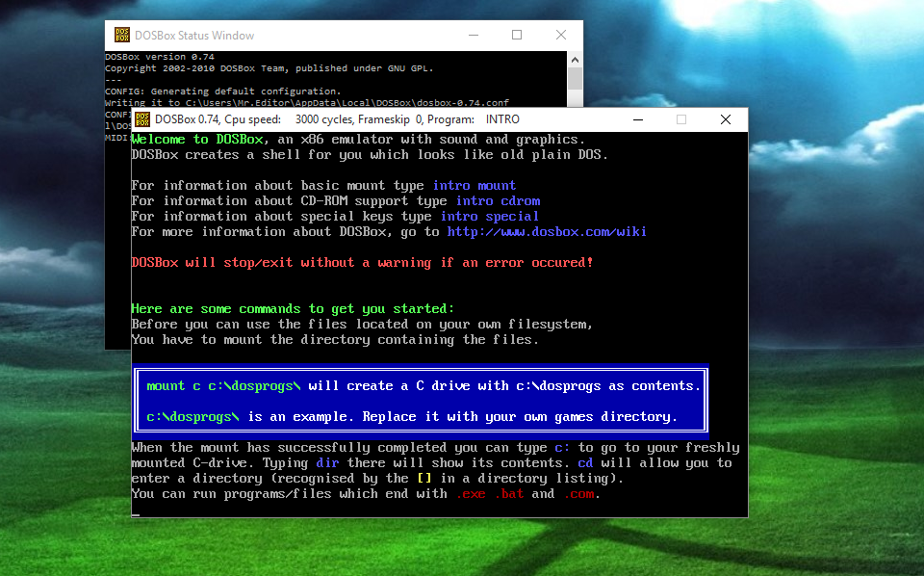
Task: Click the "intro mount" command text
Action: (475, 186)
